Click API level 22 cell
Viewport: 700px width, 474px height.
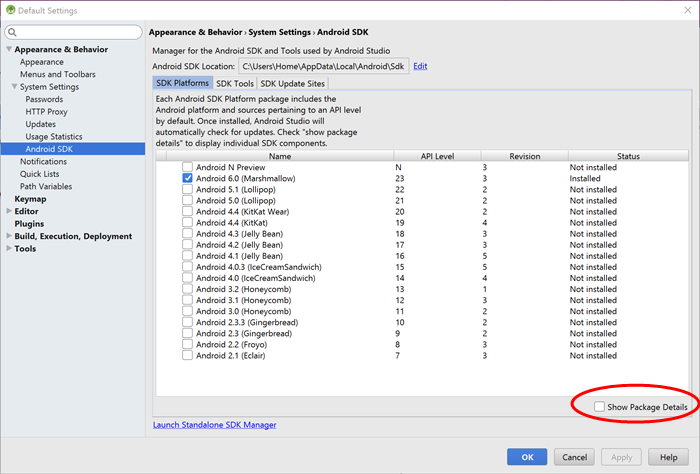click(400, 189)
